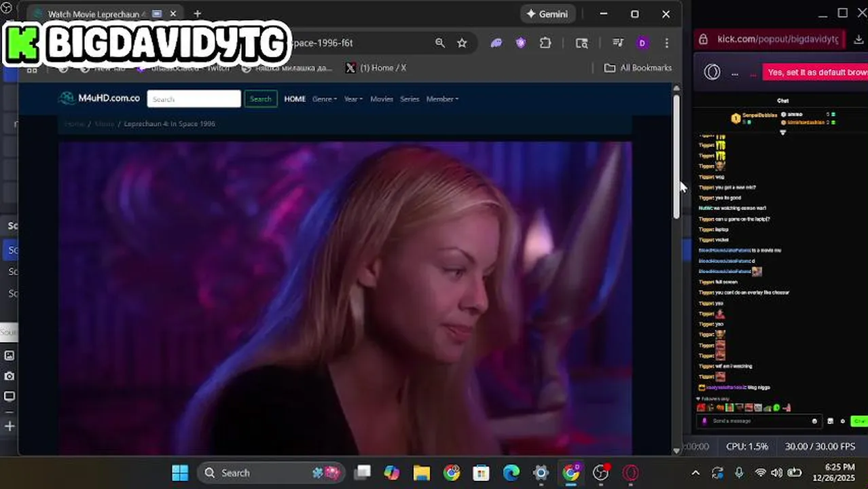Click the tab search icon in Chrome toolbar
Viewport: 868px width, 489px height.
pos(581,43)
